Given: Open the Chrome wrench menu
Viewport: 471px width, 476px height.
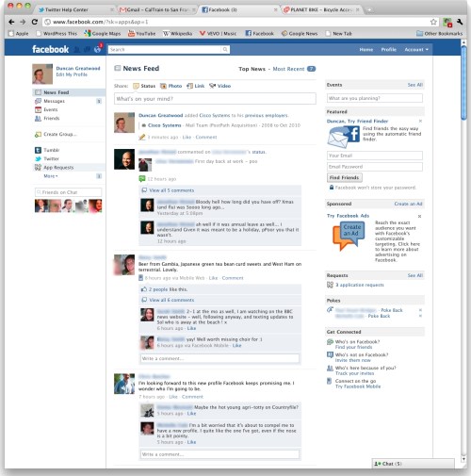Looking at the screenshot, I should [460, 22].
